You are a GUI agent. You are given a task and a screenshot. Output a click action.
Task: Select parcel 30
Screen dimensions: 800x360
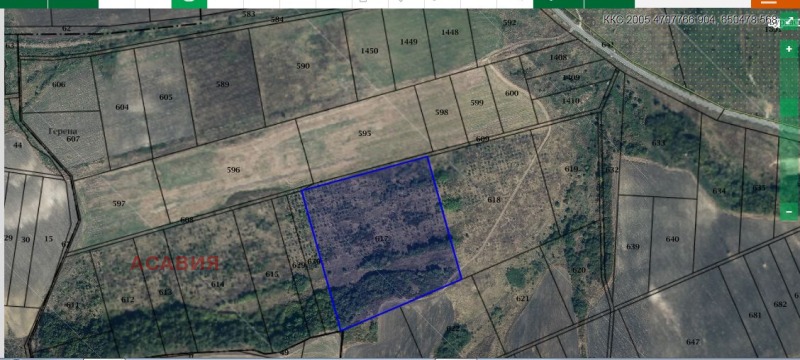[26, 240]
